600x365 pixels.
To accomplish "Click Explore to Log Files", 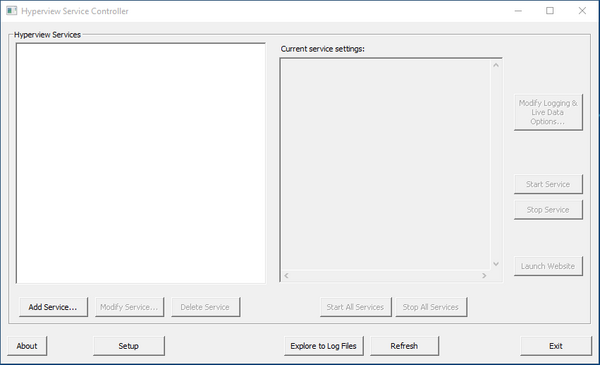I will [324, 346].
